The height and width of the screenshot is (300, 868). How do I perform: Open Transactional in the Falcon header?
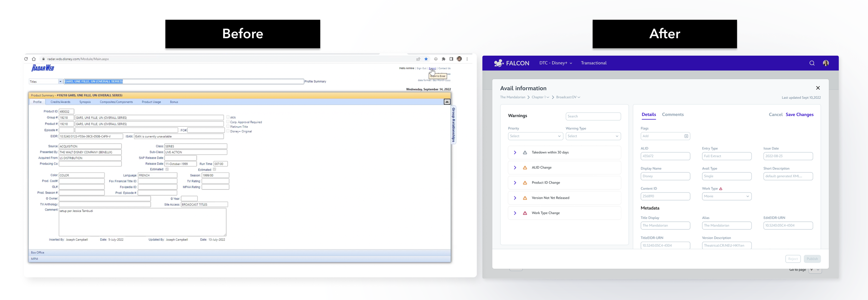(594, 63)
